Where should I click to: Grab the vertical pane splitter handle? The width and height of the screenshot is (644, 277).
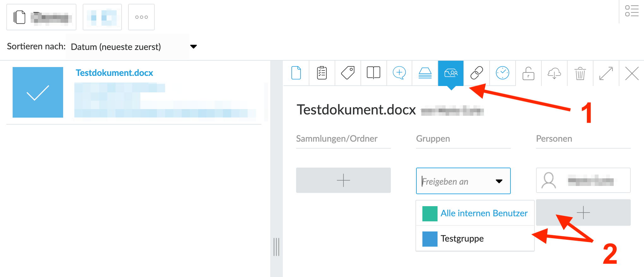[277, 247]
